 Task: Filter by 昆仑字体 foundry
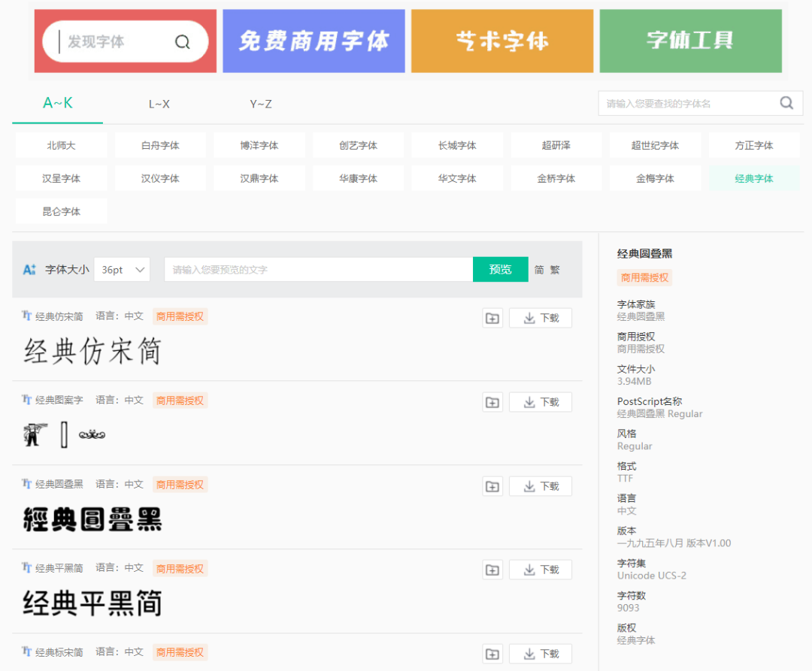pyautogui.click(x=61, y=212)
